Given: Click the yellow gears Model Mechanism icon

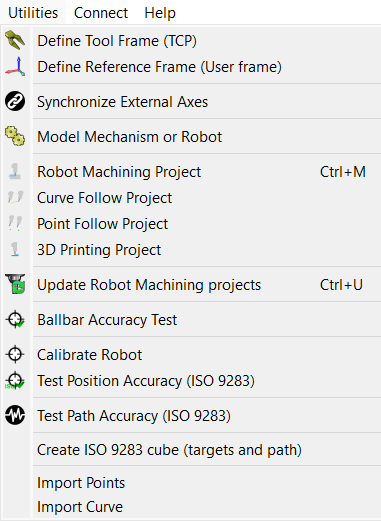Looking at the screenshot, I should coord(15,136).
